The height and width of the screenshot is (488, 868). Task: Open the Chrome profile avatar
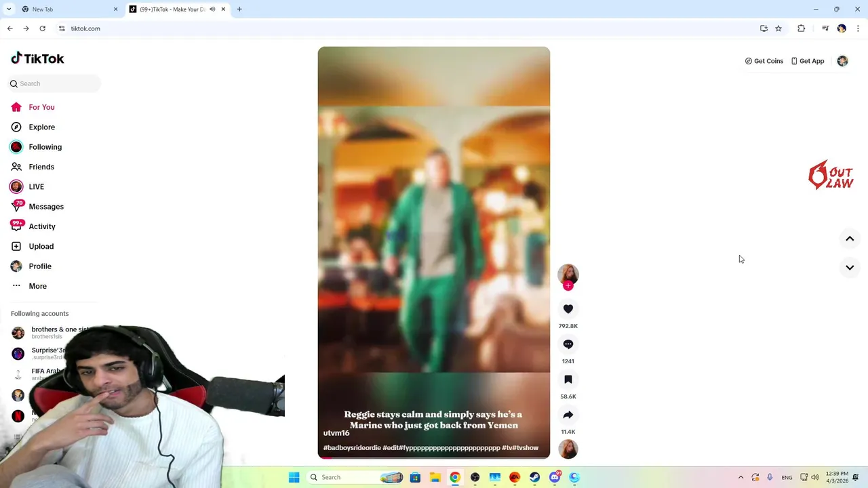point(842,28)
